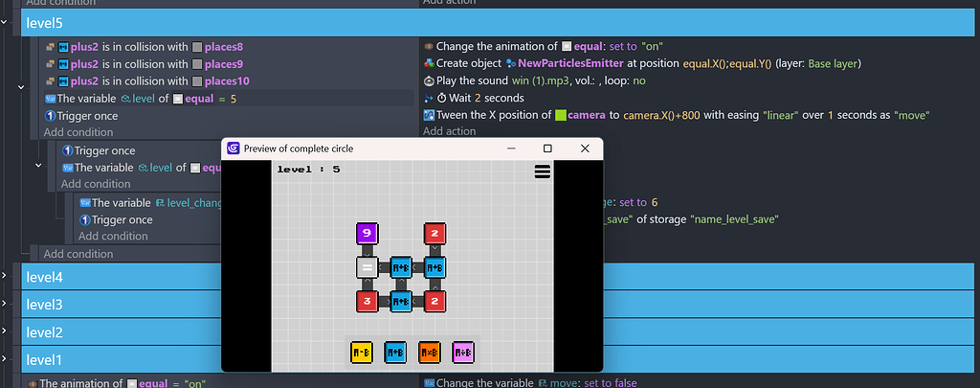
Task: Maximize the Preview of complete circle window
Action: coord(547,148)
